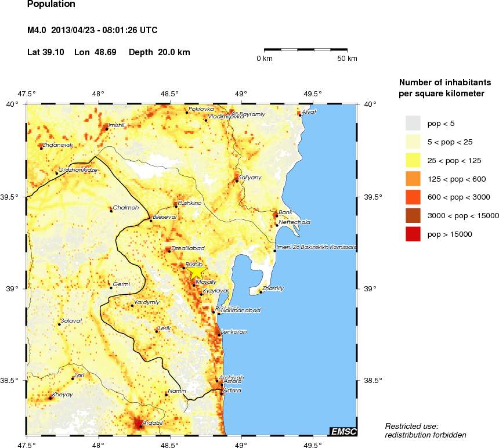The image size is (499, 448).
Task: Click the gray 'pop < 5' legend swatch
Action: pyautogui.click(x=413, y=123)
